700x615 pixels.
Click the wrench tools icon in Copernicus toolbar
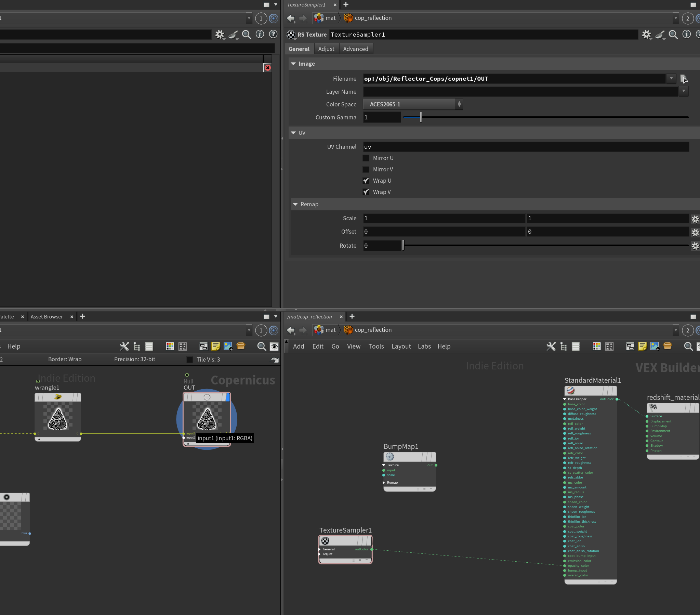[x=124, y=346]
